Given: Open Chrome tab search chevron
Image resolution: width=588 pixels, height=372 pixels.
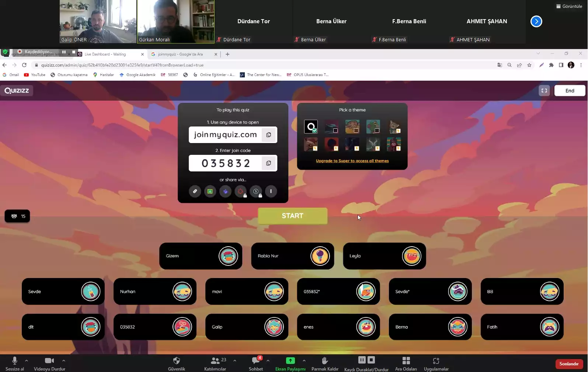Looking at the screenshot, I should pyautogui.click(x=538, y=53).
